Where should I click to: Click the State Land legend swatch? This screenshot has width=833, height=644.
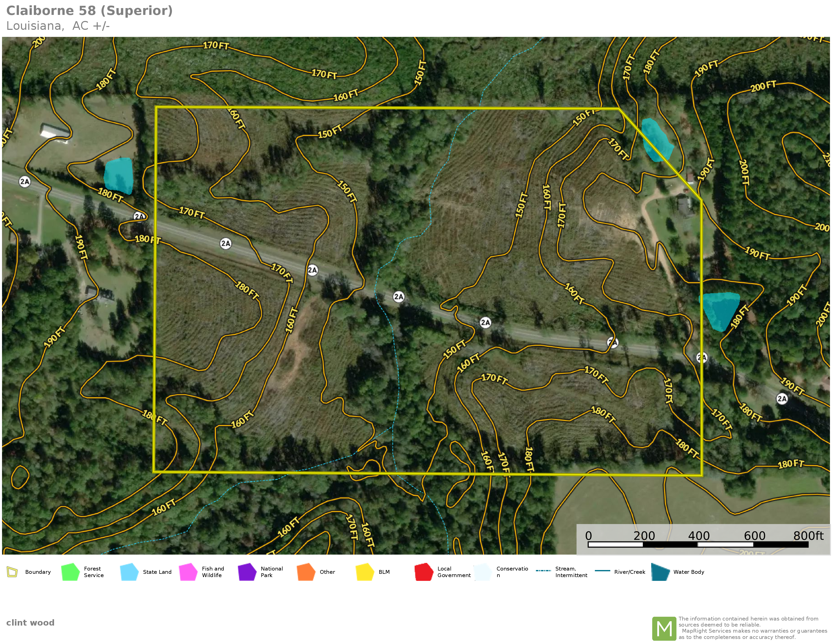pos(129,572)
